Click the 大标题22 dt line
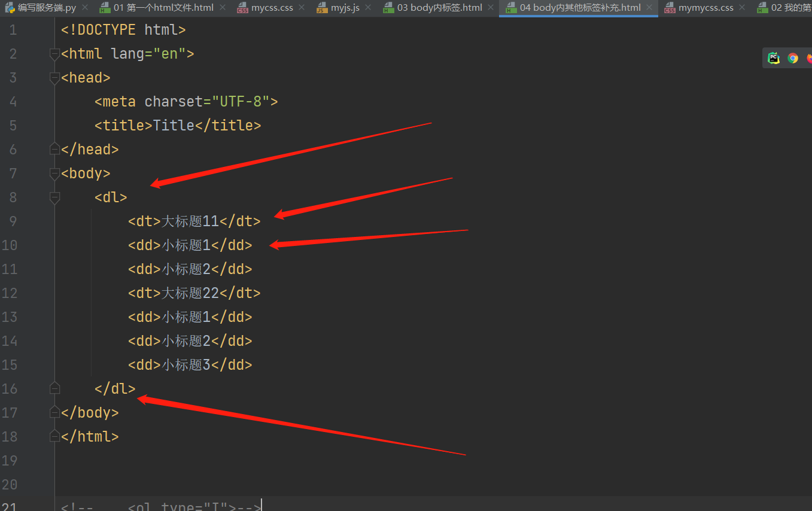This screenshot has height=511, width=812. [x=194, y=293]
